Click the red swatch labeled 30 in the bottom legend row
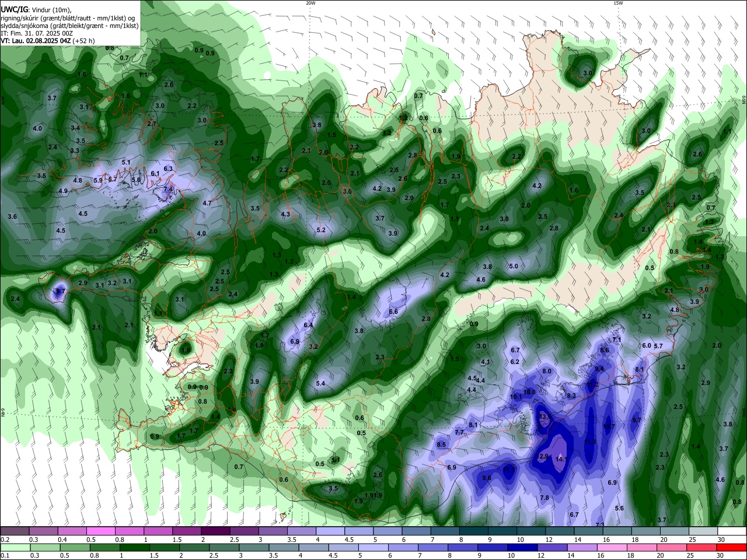This screenshot has width=747, height=560. (x=732, y=548)
